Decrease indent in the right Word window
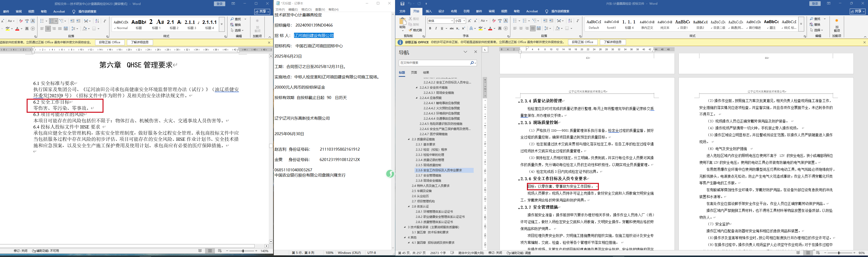868x257 pixels. point(545,21)
